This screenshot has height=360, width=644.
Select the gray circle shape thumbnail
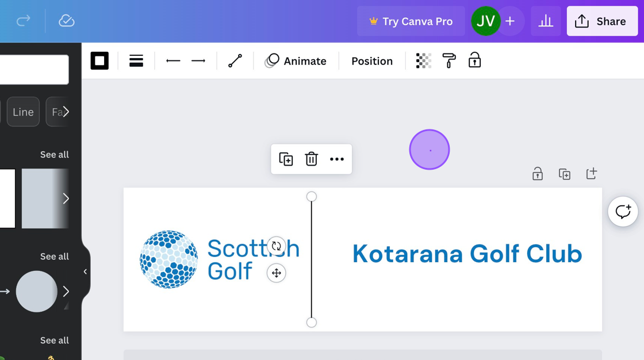coord(37,292)
